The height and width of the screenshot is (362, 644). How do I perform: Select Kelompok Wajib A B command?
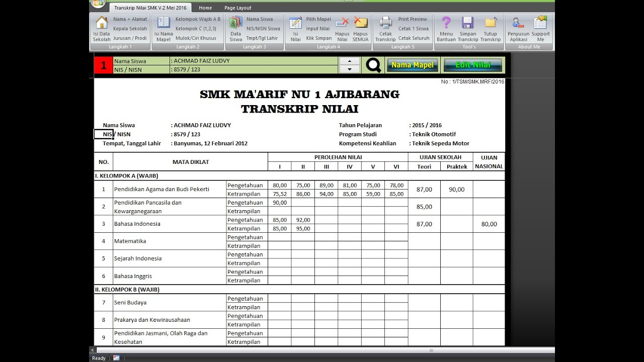pos(198,19)
